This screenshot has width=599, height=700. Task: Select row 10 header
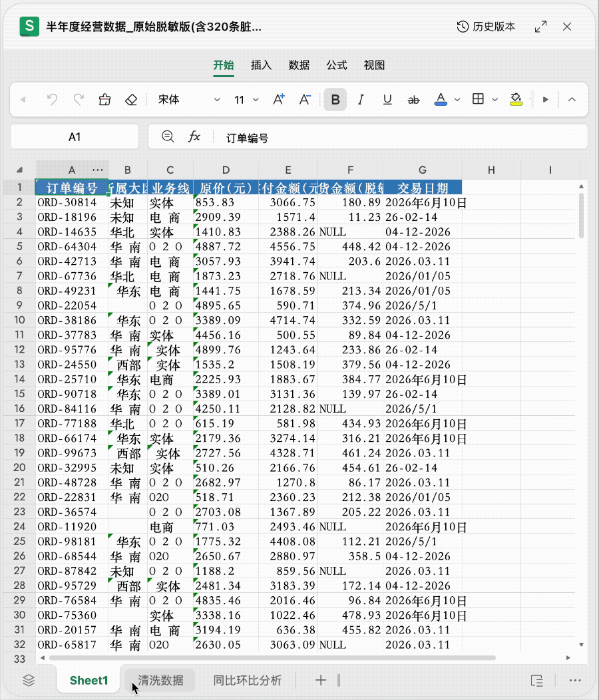19,320
